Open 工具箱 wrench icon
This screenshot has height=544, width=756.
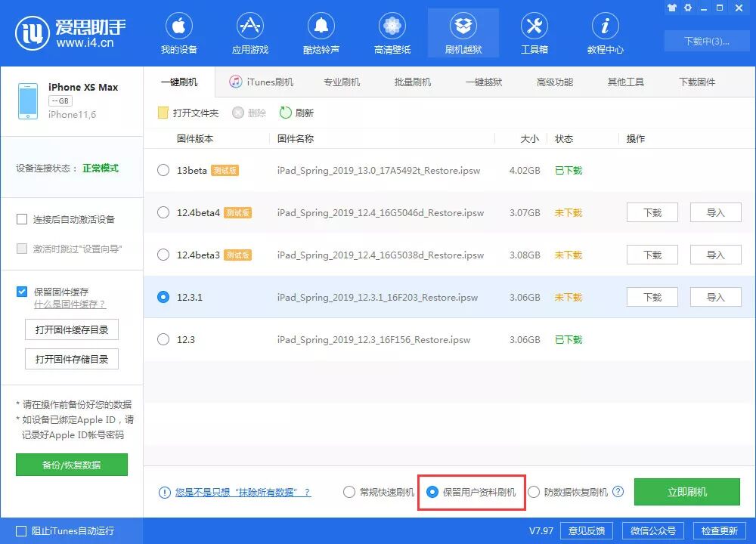[534, 26]
